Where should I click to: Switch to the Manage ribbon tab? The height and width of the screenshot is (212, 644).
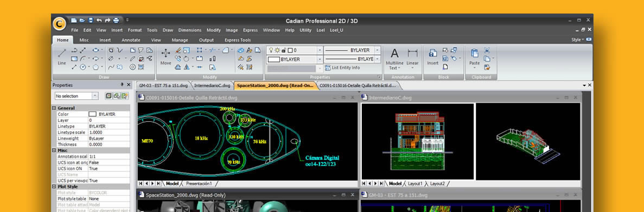(180, 40)
